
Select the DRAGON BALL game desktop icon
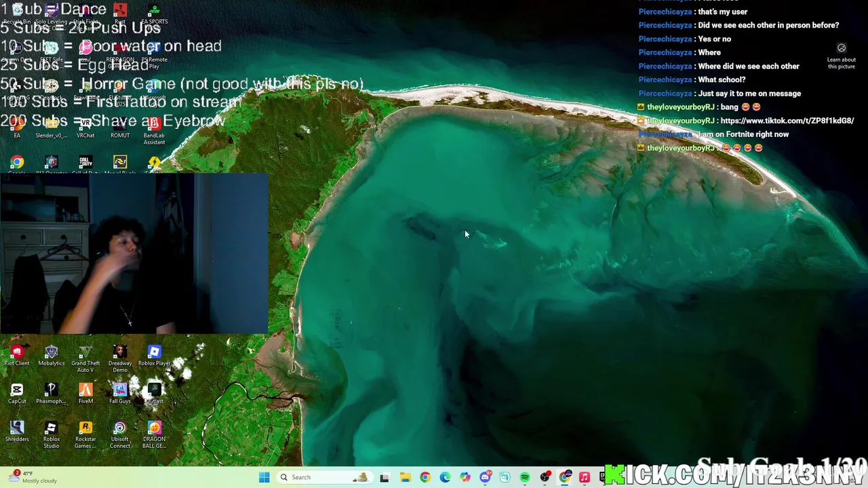pos(154,434)
